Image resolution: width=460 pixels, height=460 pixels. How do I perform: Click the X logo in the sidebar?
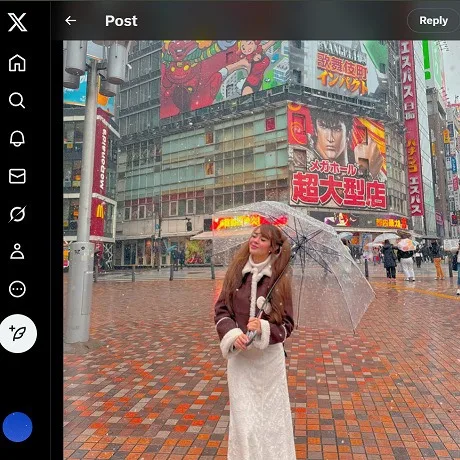coord(17,22)
